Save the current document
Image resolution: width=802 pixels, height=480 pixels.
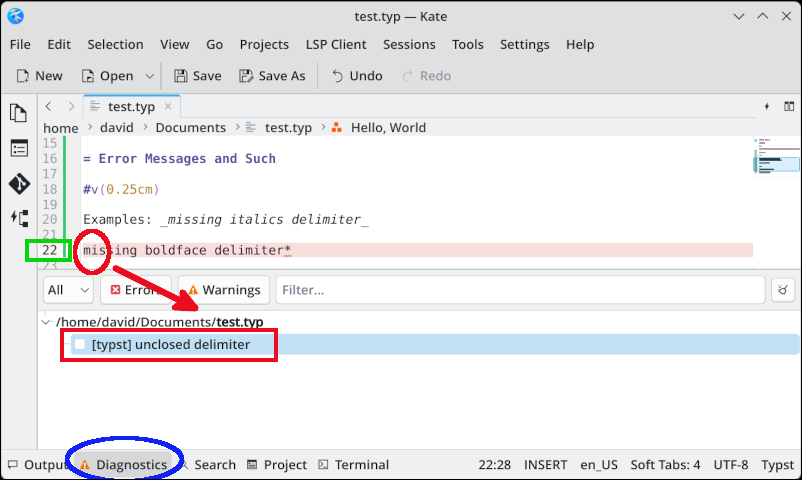[197, 76]
